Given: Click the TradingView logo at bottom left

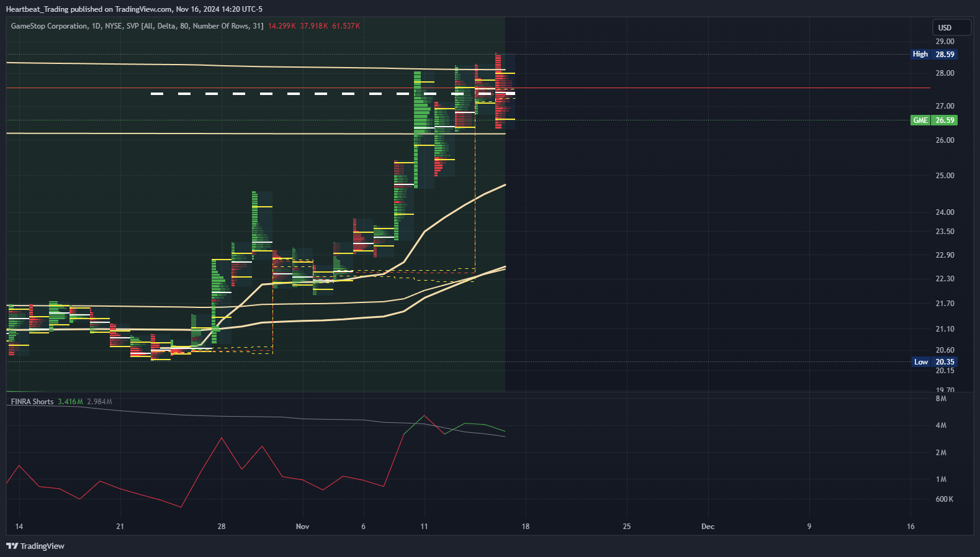Looking at the screenshot, I should click(x=35, y=546).
